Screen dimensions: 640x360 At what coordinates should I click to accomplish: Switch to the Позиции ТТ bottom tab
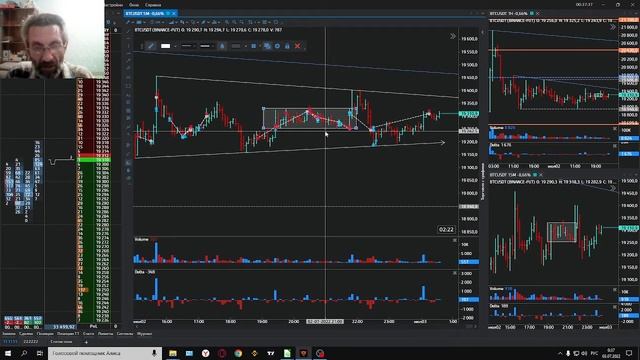tap(68, 334)
